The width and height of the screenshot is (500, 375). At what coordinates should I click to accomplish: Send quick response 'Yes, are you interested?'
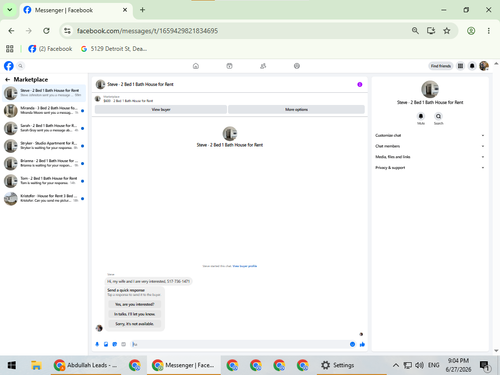(x=135, y=304)
